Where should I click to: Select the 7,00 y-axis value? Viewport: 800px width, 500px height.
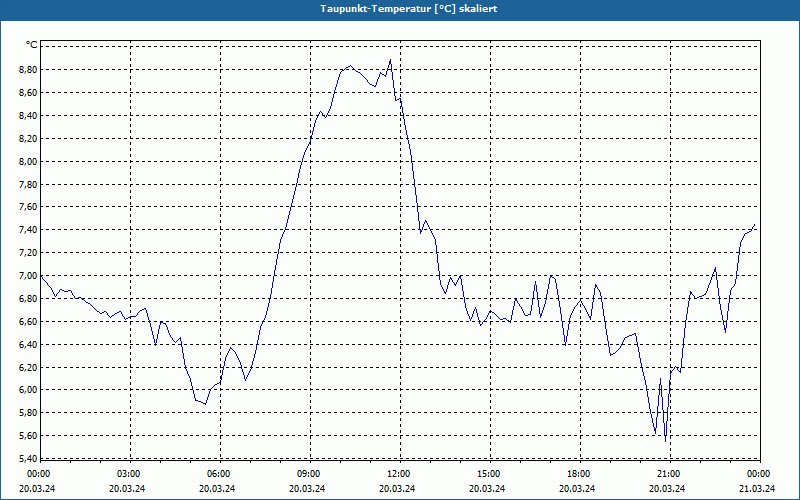pos(28,276)
